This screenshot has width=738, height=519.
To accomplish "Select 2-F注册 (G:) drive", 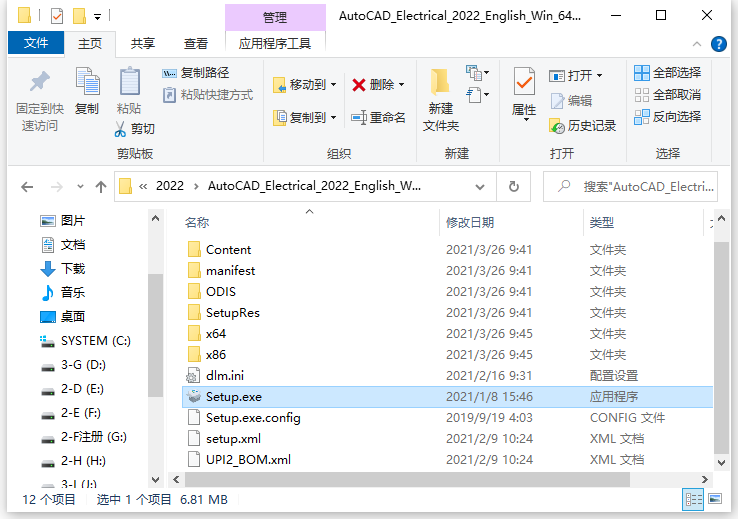I will 84,437.
